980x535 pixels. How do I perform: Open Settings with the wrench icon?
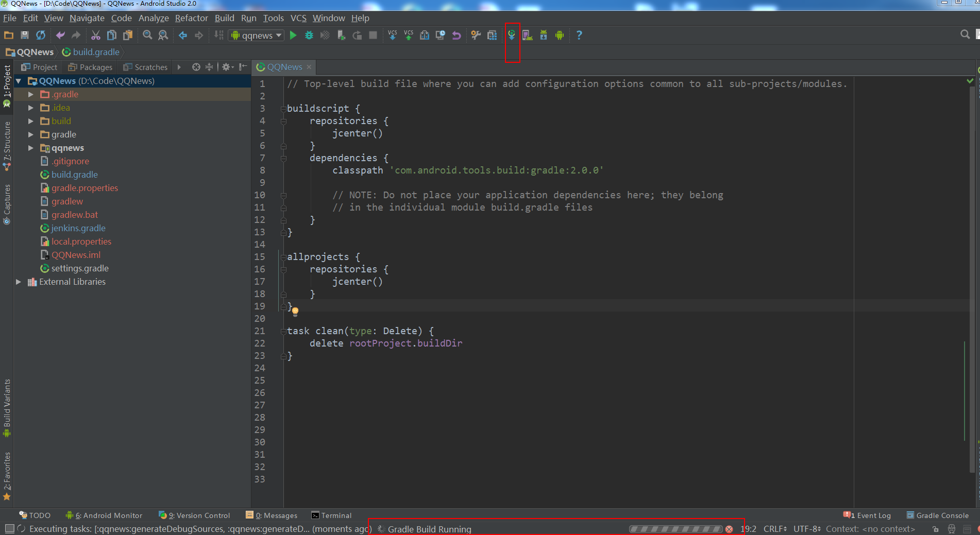pyautogui.click(x=476, y=35)
